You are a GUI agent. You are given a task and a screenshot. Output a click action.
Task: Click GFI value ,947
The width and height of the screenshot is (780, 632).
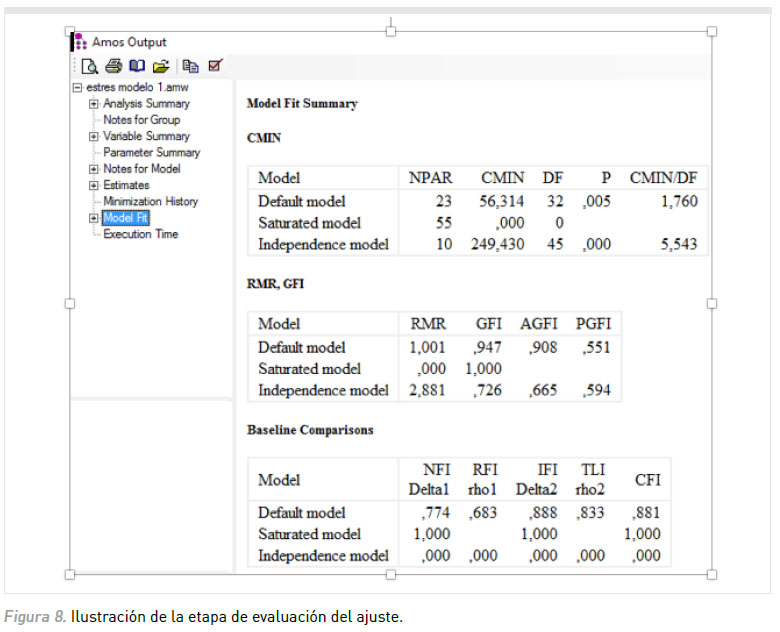tap(487, 347)
